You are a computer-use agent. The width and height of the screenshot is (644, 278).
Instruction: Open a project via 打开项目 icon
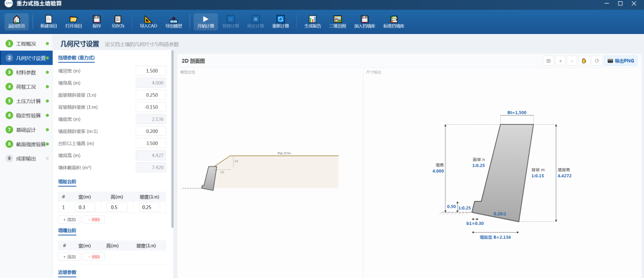73,21
